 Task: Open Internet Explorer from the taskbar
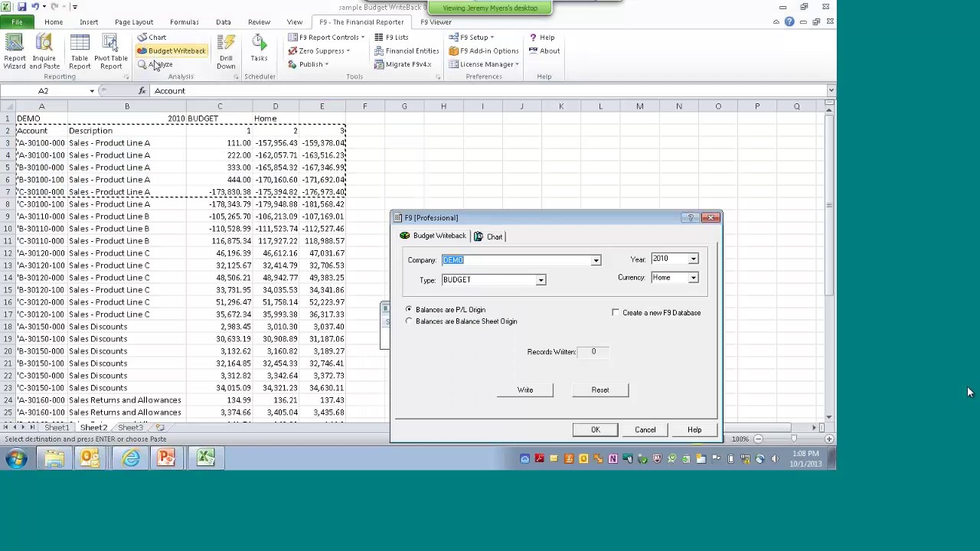click(x=131, y=458)
